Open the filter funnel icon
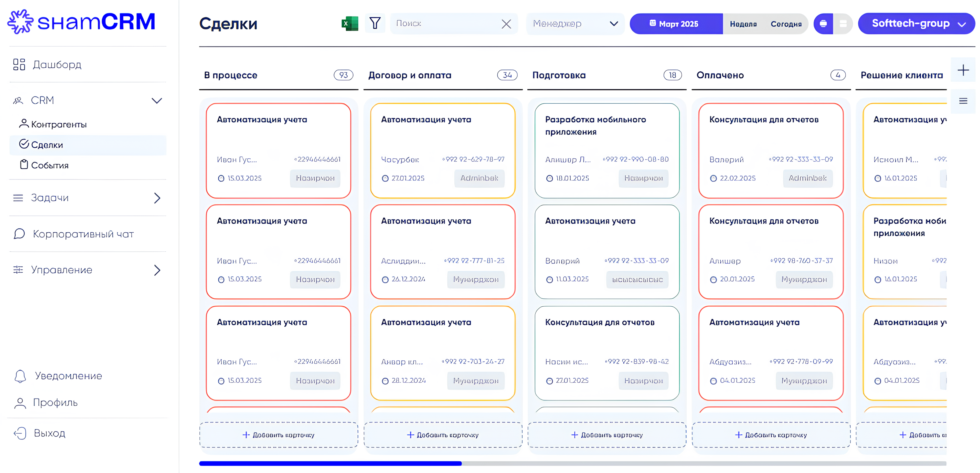This screenshot has height=473, width=980. [x=375, y=24]
